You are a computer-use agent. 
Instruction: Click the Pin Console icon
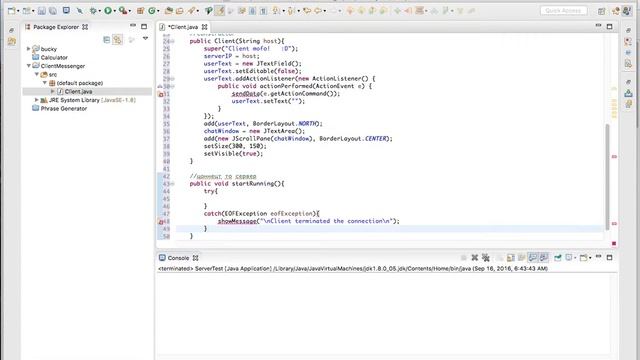click(558, 258)
